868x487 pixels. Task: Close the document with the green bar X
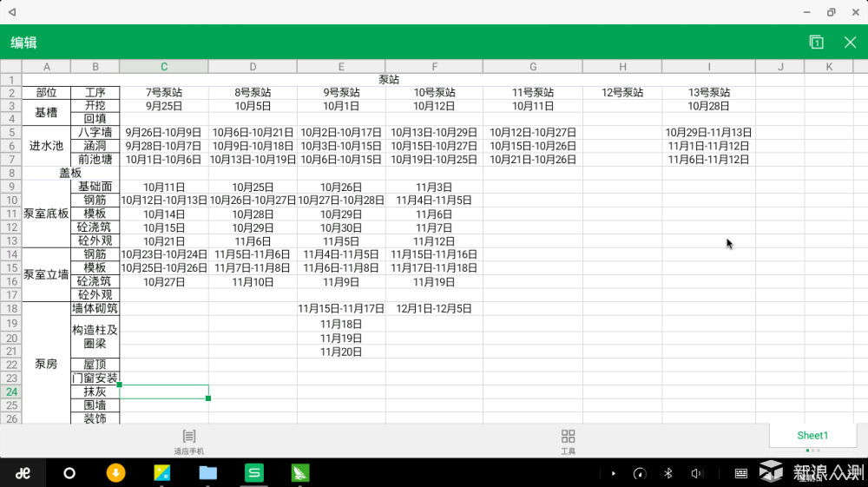[x=850, y=43]
